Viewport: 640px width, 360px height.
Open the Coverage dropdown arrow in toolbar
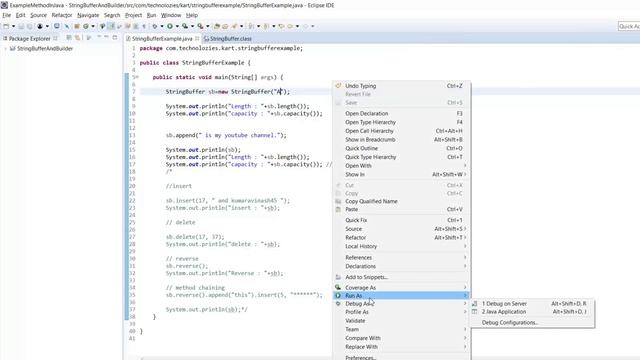[192, 26]
